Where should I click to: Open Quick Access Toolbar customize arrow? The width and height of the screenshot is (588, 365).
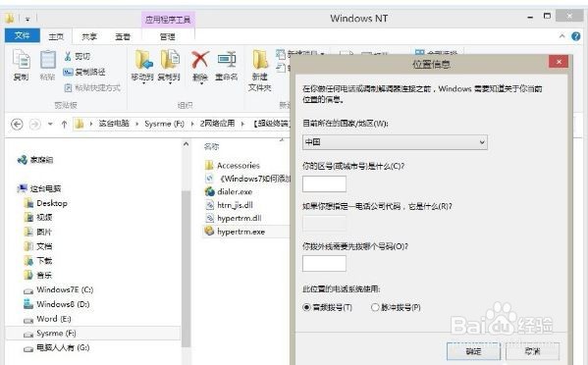pyautogui.click(x=27, y=19)
